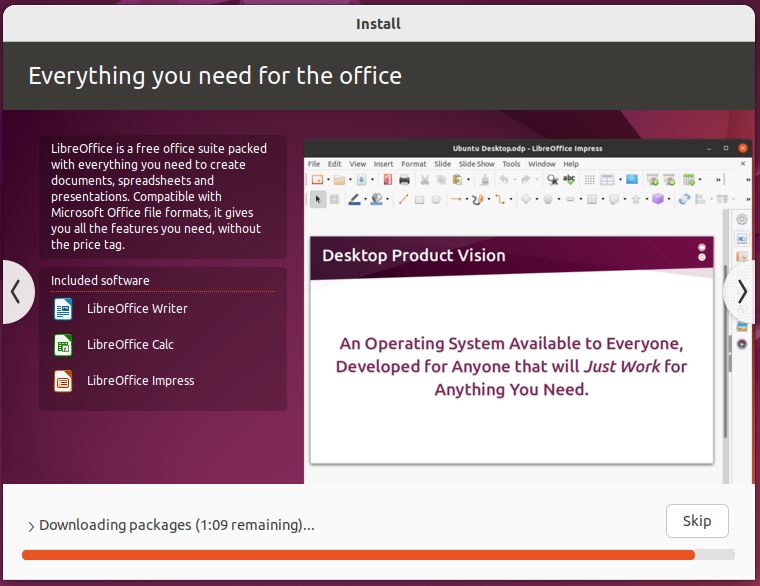The image size is (760, 586).
Task: Click the LibreOffice Calc icon
Action: pyautogui.click(x=63, y=345)
